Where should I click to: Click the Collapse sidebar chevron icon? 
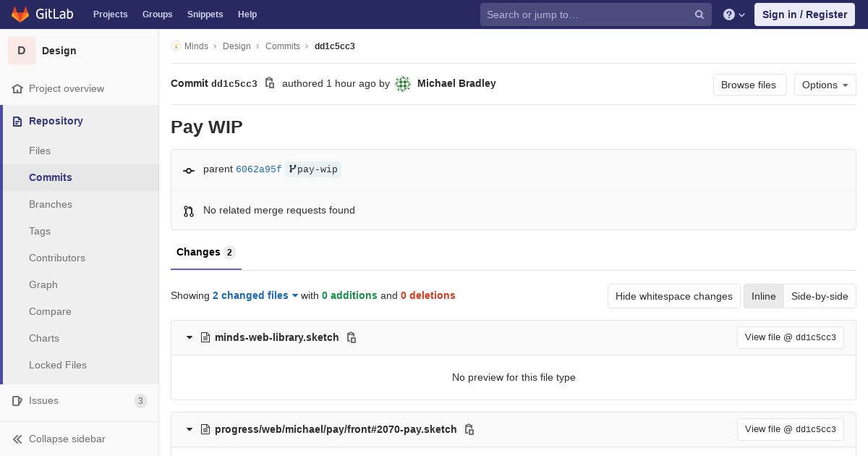click(17, 439)
